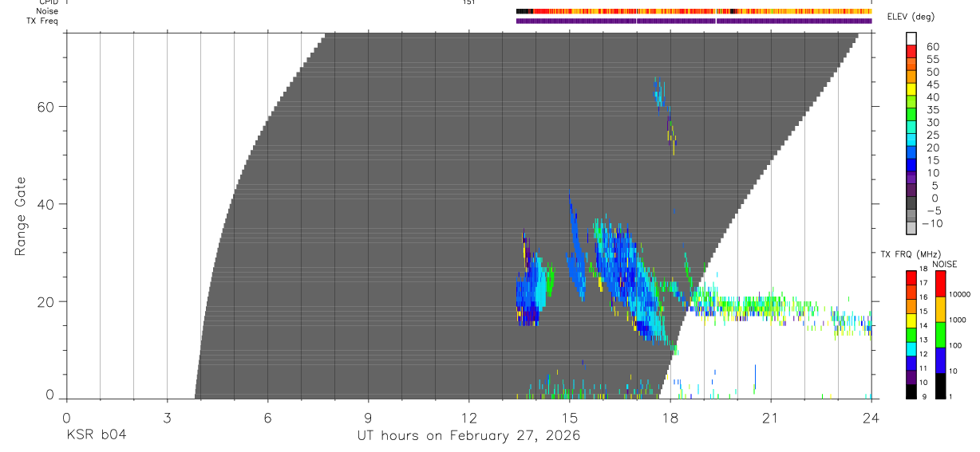Click the TX FRQ legend label '18'

(923, 269)
